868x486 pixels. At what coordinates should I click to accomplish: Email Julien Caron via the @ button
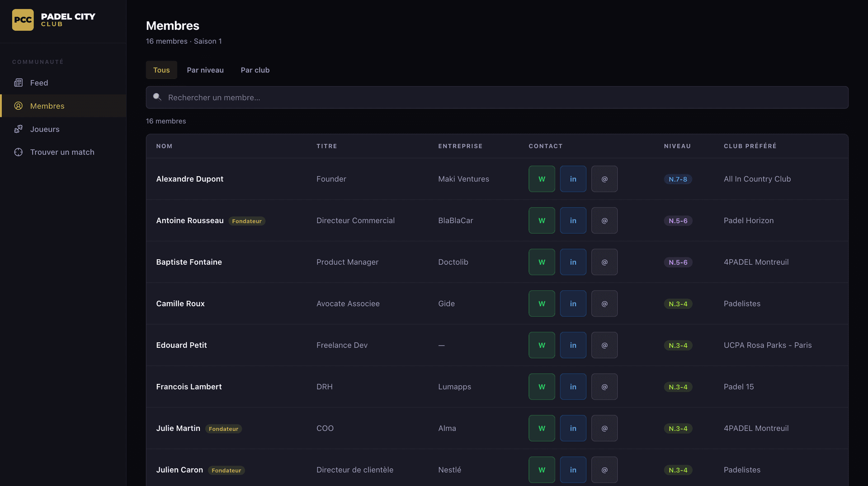click(x=604, y=470)
